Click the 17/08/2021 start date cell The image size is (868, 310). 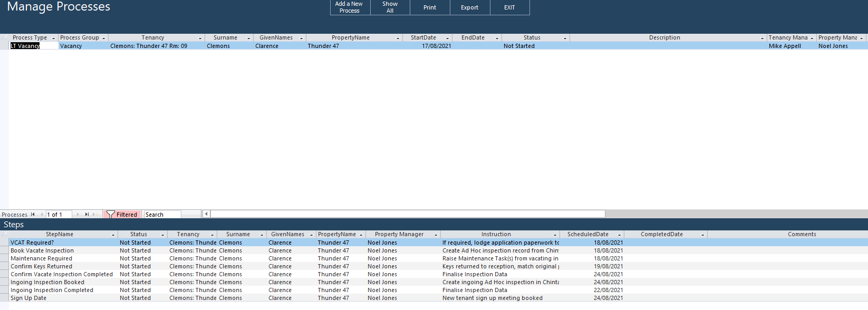point(428,46)
